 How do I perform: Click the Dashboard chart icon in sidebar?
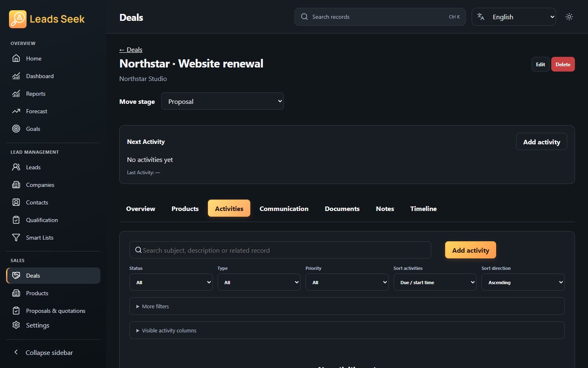[x=16, y=76]
